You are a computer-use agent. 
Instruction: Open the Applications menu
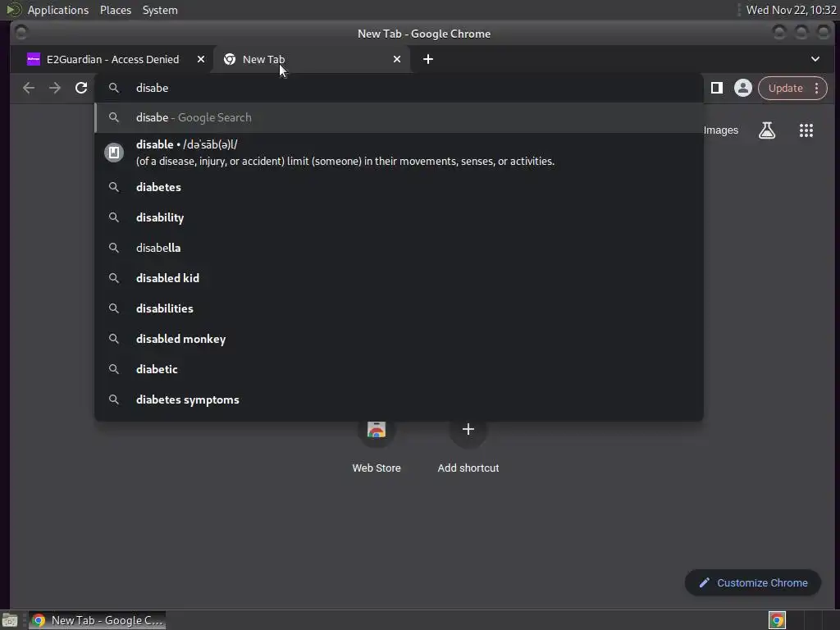[58, 10]
